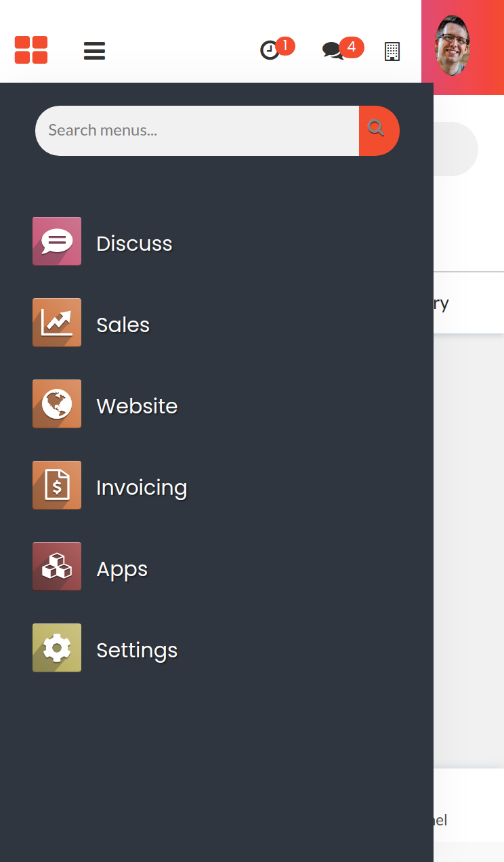Click the Discuss speech-bubble app icon
Image resolution: width=504 pixels, height=862 pixels.
pyautogui.click(x=57, y=241)
